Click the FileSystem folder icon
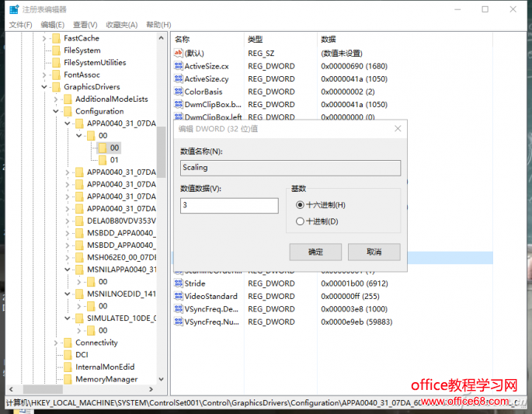Image resolution: width=532 pixels, height=414 pixels. [57, 50]
